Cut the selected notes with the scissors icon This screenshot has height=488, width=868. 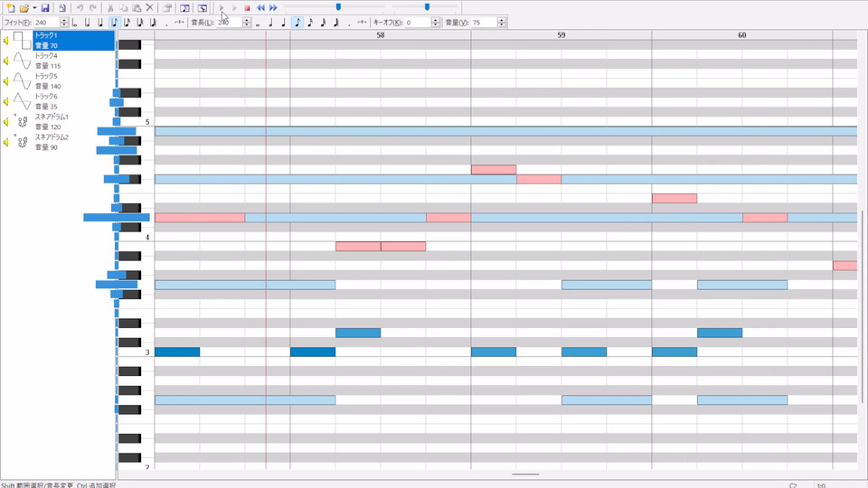pyautogui.click(x=110, y=8)
